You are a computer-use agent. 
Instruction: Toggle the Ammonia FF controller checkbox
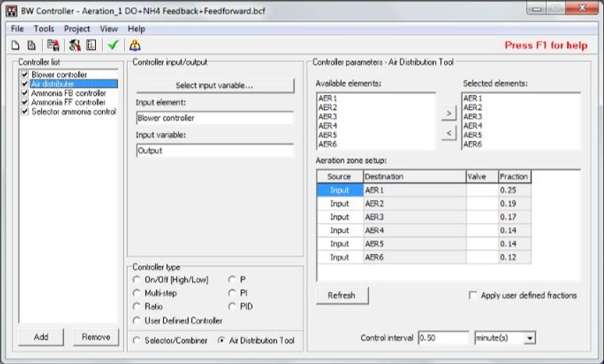(x=25, y=102)
